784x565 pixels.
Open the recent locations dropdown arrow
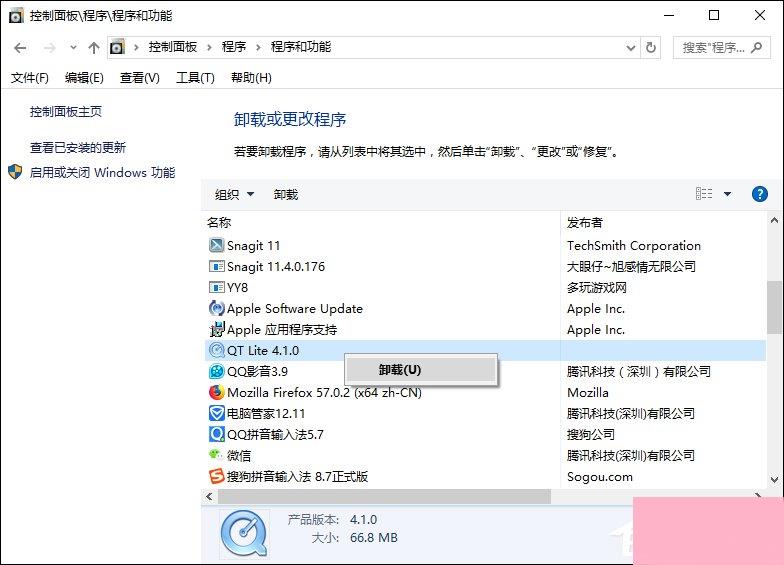pyautogui.click(x=74, y=48)
